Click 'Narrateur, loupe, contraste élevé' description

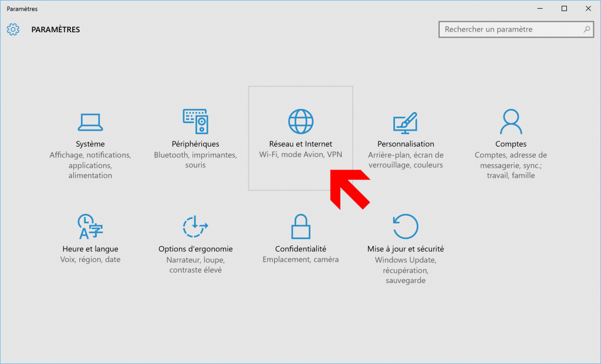[x=195, y=265]
